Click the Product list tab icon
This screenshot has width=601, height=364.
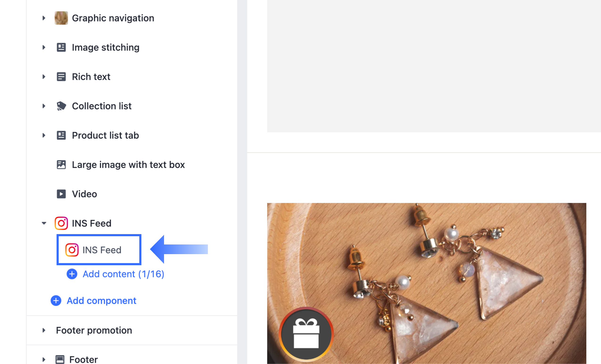[x=61, y=135]
